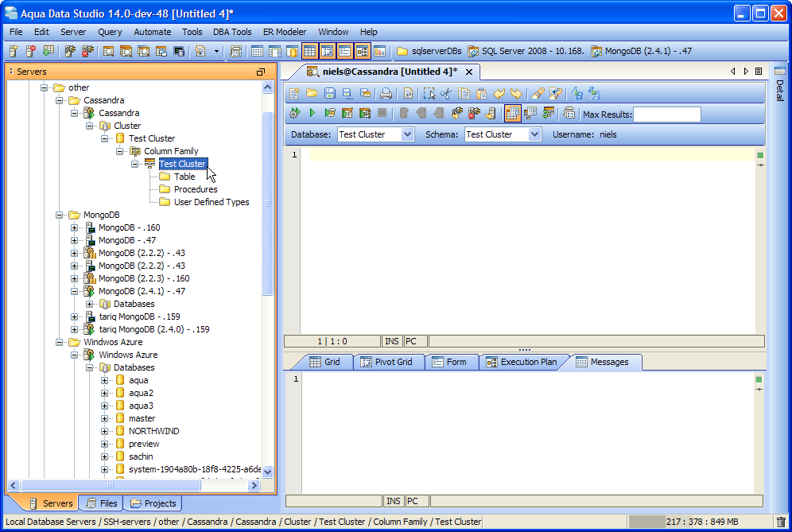Click the Redo arrow icon

click(516, 94)
